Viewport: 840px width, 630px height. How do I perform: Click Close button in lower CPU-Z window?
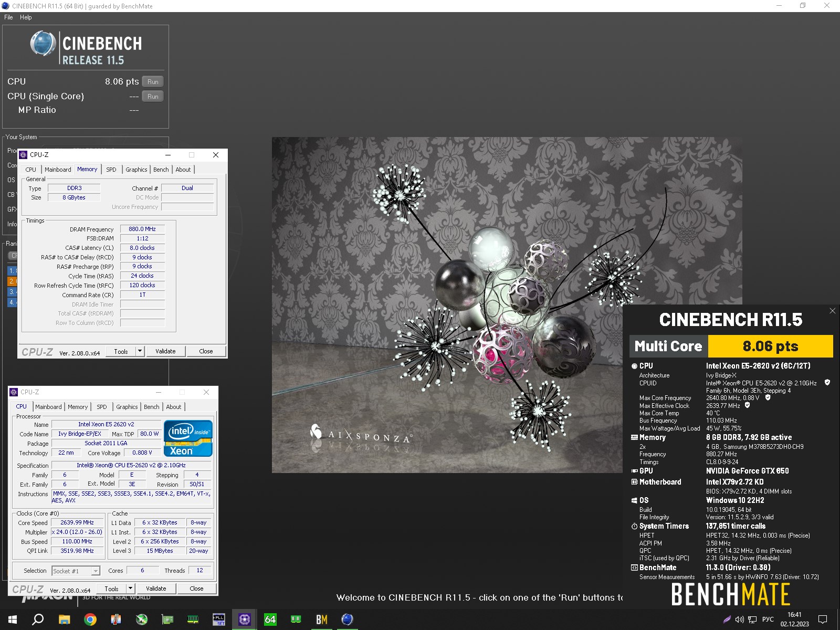click(196, 589)
